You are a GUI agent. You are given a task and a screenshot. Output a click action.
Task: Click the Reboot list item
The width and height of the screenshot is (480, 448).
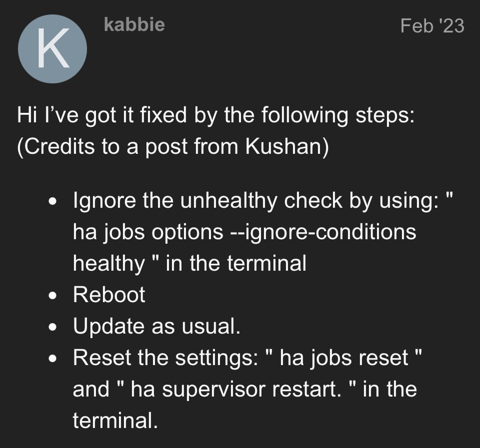pos(109,295)
